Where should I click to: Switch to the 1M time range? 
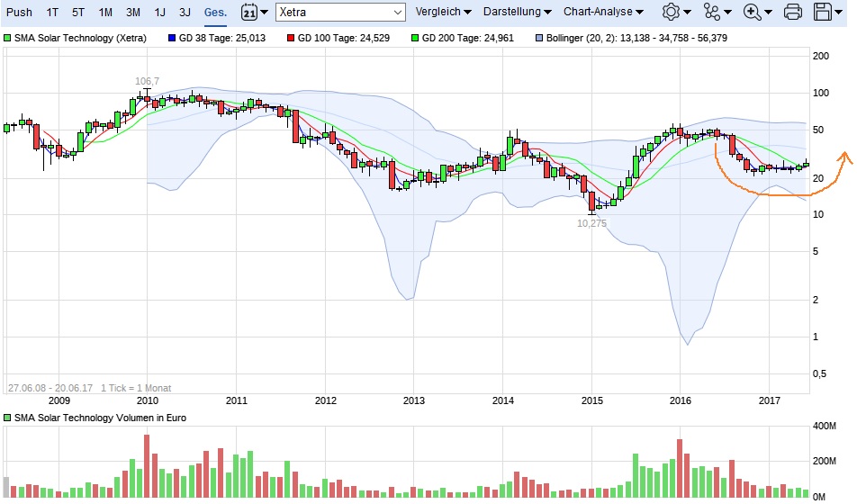click(105, 12)
